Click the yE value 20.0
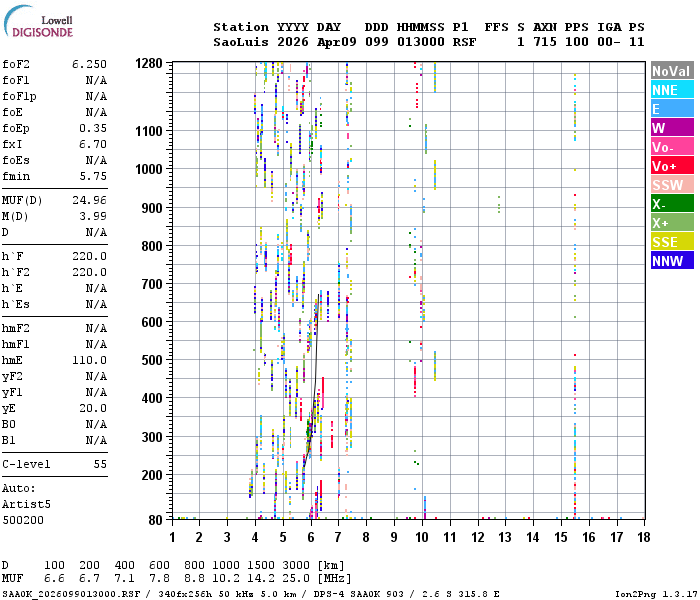 [x=93, y=408]
